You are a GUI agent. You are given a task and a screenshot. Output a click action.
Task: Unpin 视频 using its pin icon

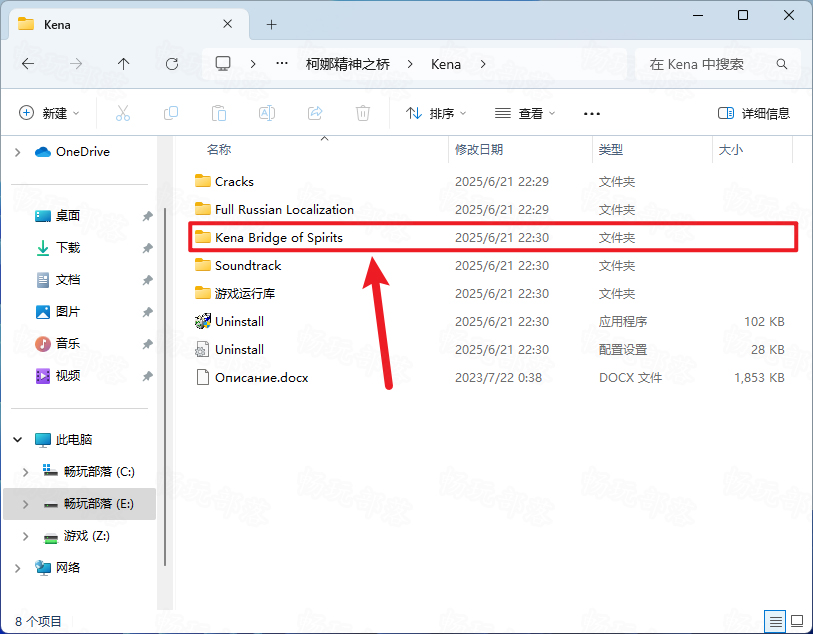pos(148,376)
